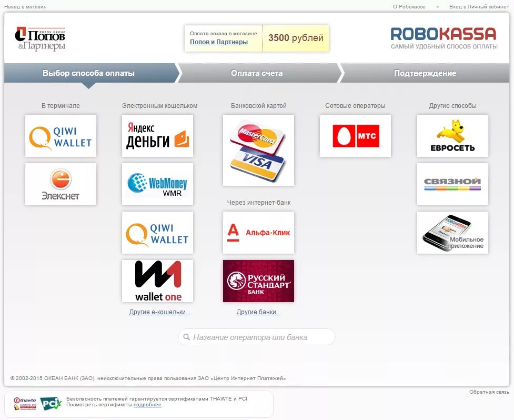Click the Через интернет-банк heading

[x=259, y=202]
